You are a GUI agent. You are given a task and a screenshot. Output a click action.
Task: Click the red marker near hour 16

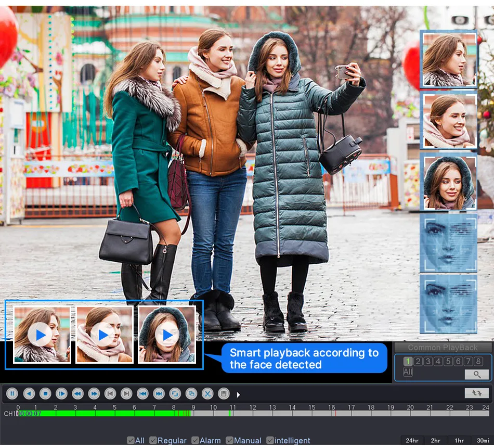pyautogui.click(x=335, y=413)
